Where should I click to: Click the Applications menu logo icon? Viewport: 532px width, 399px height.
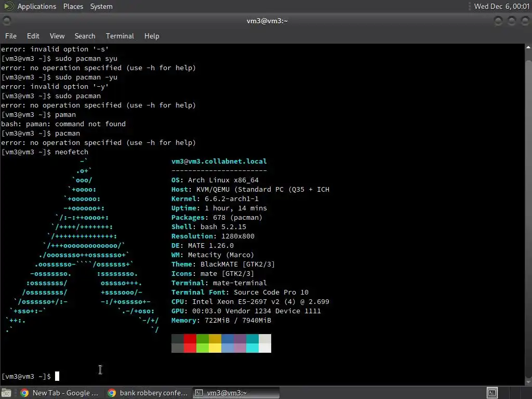pyautogui.click(x=8, y=6)
